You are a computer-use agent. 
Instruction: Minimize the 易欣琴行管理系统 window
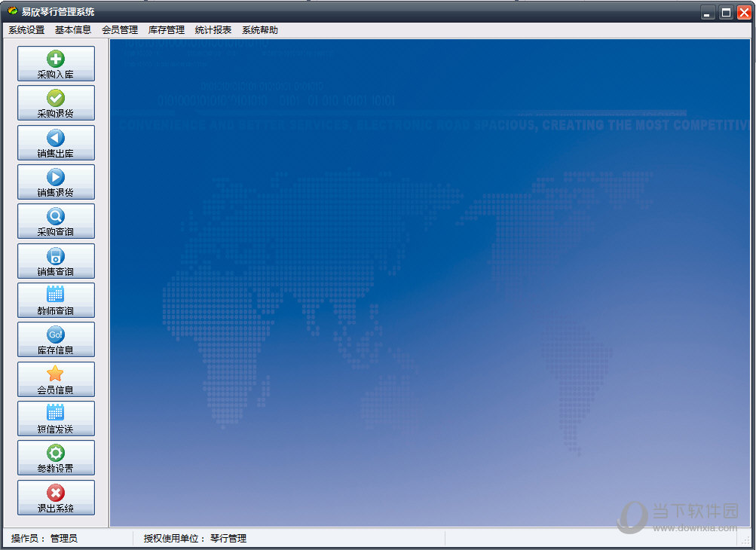pyautogui.click(x=707, y=13)
